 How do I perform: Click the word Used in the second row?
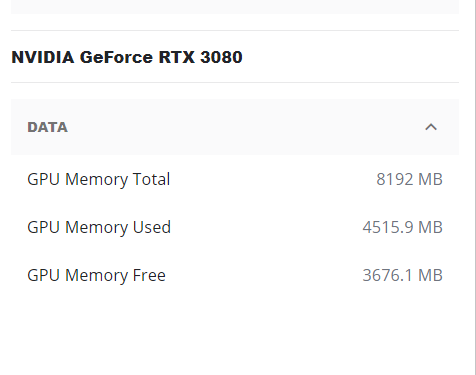point(152,227)
